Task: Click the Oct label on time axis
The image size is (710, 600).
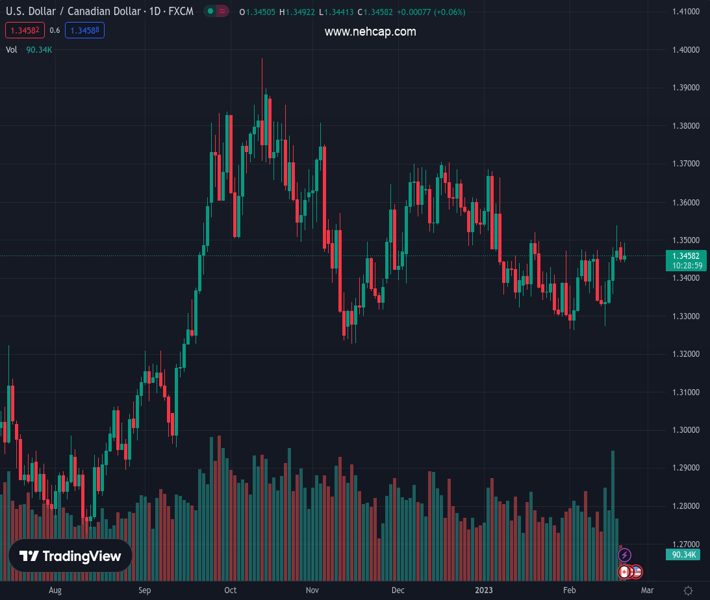Action: 231,591
